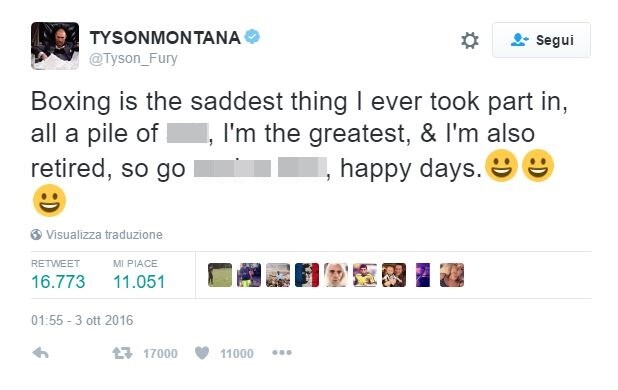View the 11.051 Mi piace count

point(139,282)
